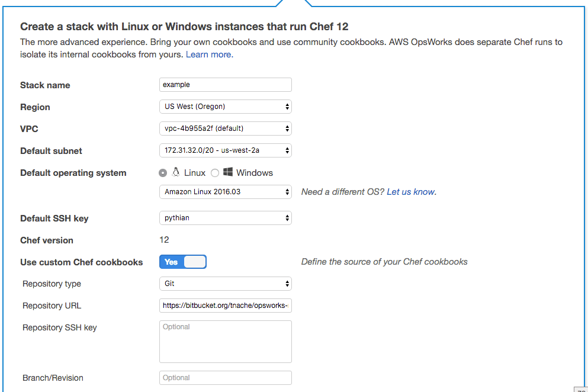This screenshot has height=392, width=588.
Task: Click the Windows logo icon
Action: click(228, 172)
